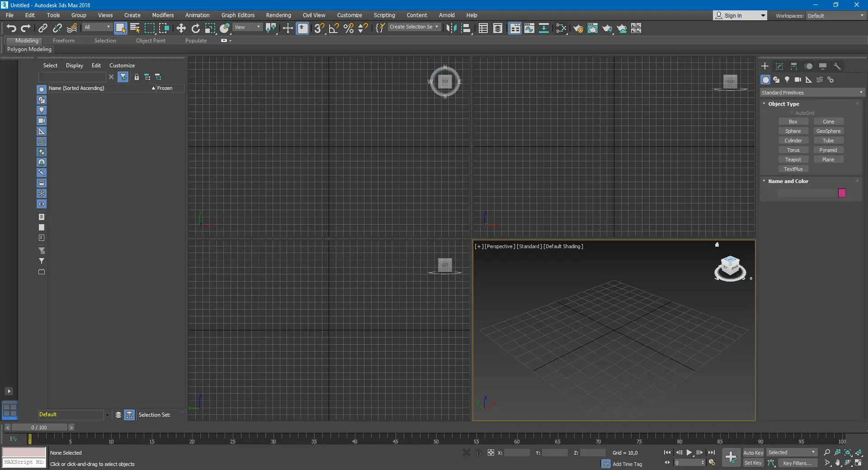Open the pink object color swatch

point(842,193)
